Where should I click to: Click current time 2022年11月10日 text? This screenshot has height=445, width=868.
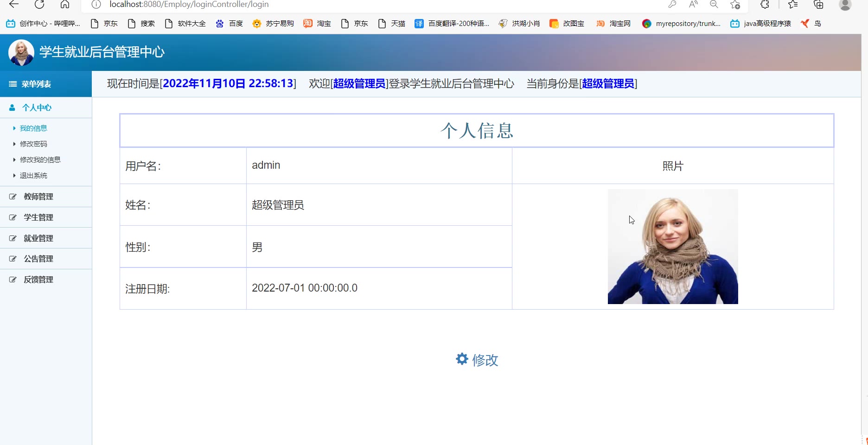pyautogui.click(x=228, y=83)
